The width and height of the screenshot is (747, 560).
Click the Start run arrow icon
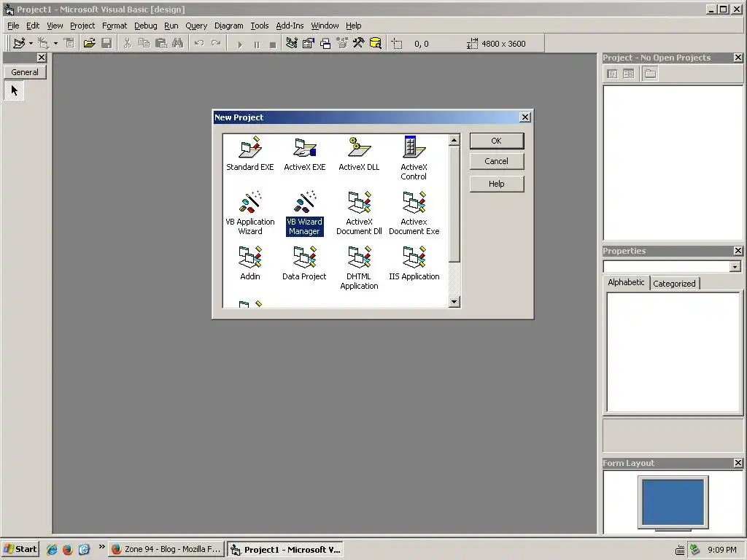[239, 44]
